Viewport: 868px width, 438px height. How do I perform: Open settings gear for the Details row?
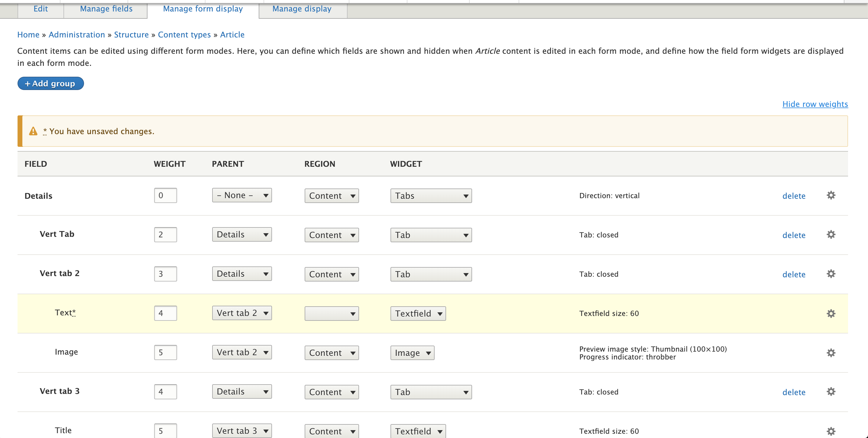coord(831,195)
